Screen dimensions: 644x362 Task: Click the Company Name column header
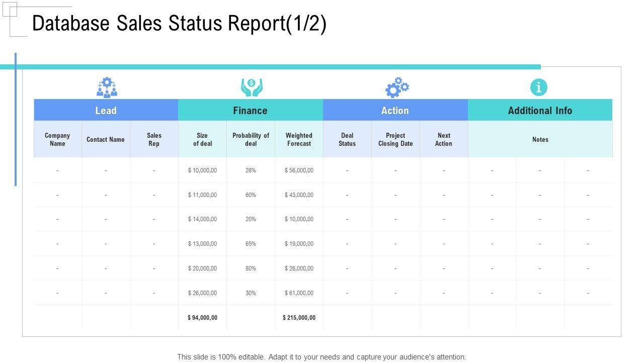pos(57,139)
